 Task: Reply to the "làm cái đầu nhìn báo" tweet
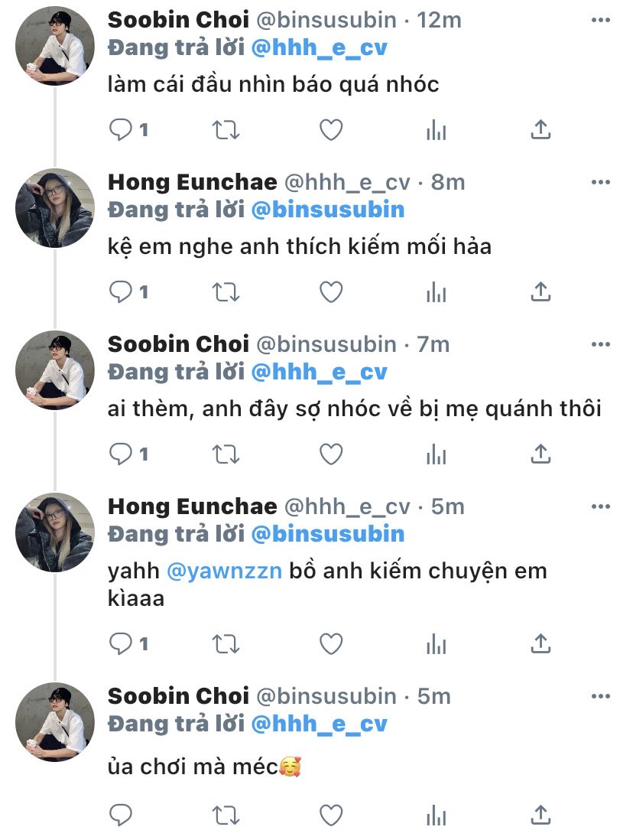[x=121, y=130]
